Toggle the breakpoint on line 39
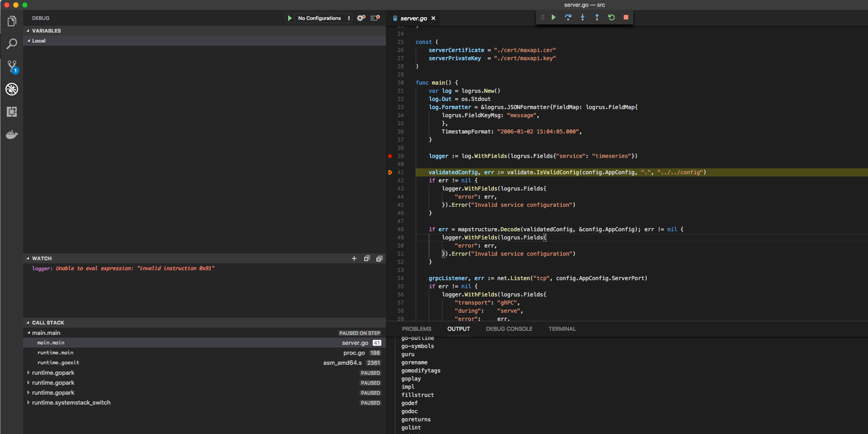This screenshot has height=434, width=868. pos(390,156)
